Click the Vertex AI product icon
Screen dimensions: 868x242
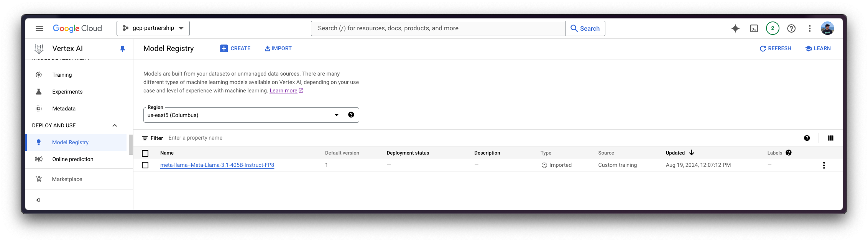point(39,49)
